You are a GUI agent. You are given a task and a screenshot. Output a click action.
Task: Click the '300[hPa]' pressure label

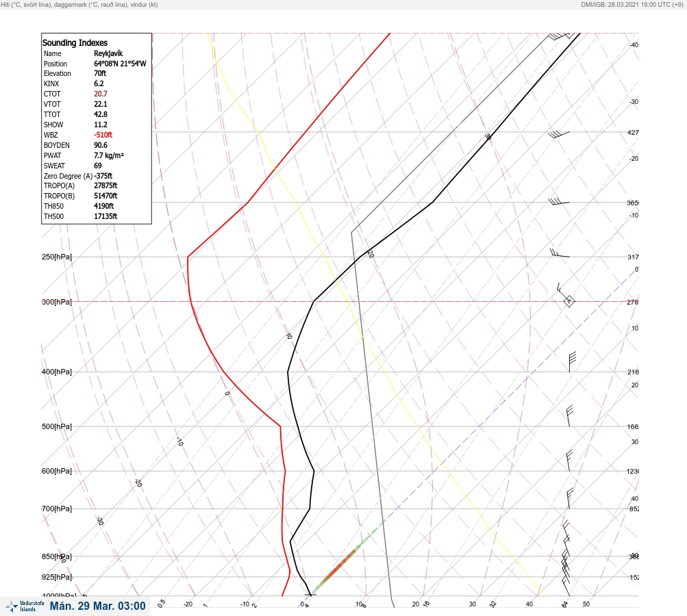tap(57, 302)
